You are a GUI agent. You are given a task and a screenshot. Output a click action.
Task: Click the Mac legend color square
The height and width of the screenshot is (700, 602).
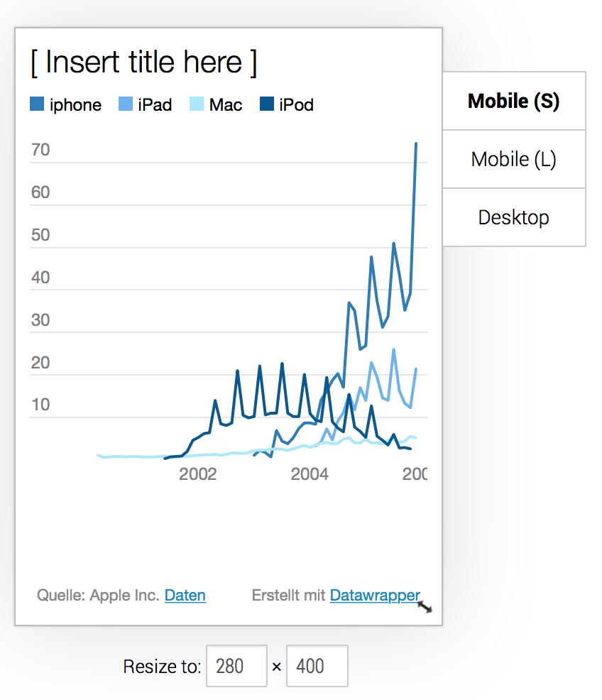(x=197, y=104)
